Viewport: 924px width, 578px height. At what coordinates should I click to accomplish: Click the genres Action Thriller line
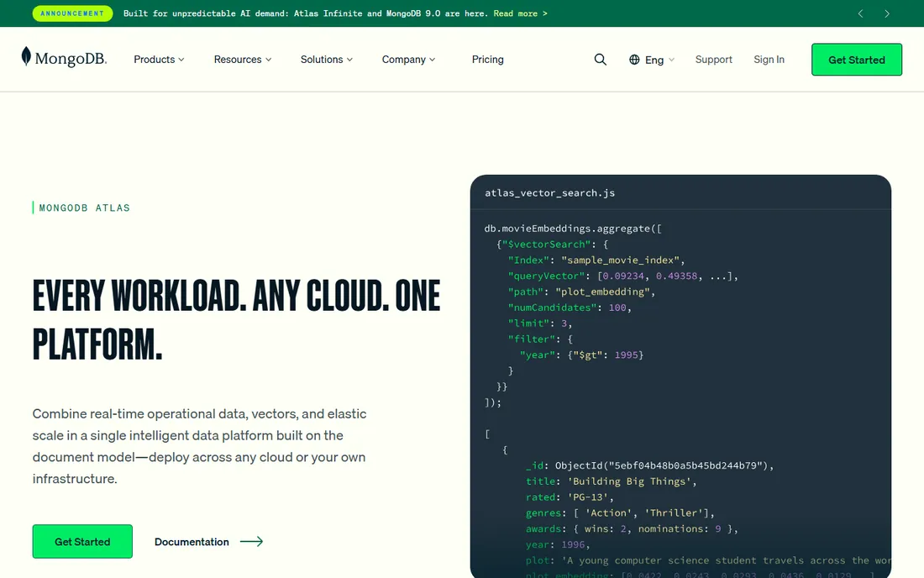click(620, 513)
